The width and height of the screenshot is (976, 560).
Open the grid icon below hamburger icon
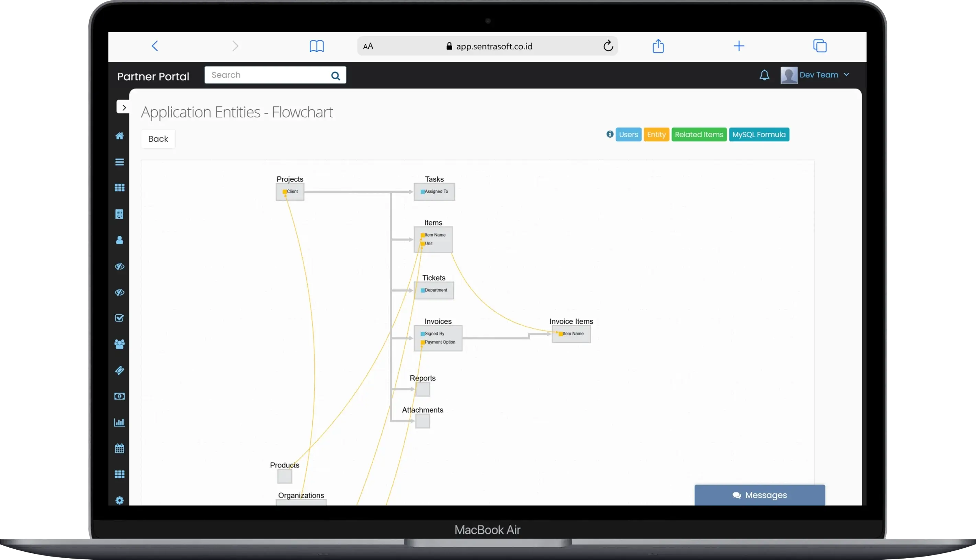pyautogui.click(x=120, y=188)
